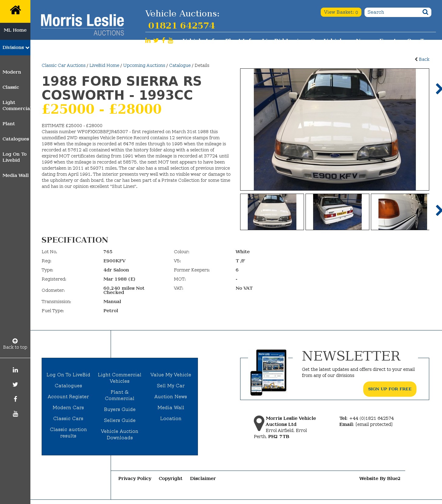The width and height of the screenshot is (442, 504).
Task: Open Log On To Livebid sidebar item
Action: (15, 157)
